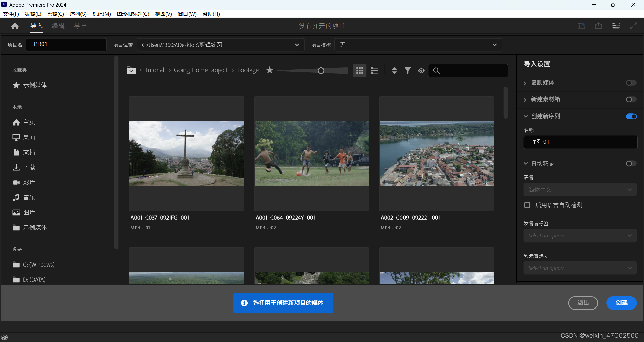Turn off the 创建新序列 switch
644x342 pixels.
tap(631, 116)
